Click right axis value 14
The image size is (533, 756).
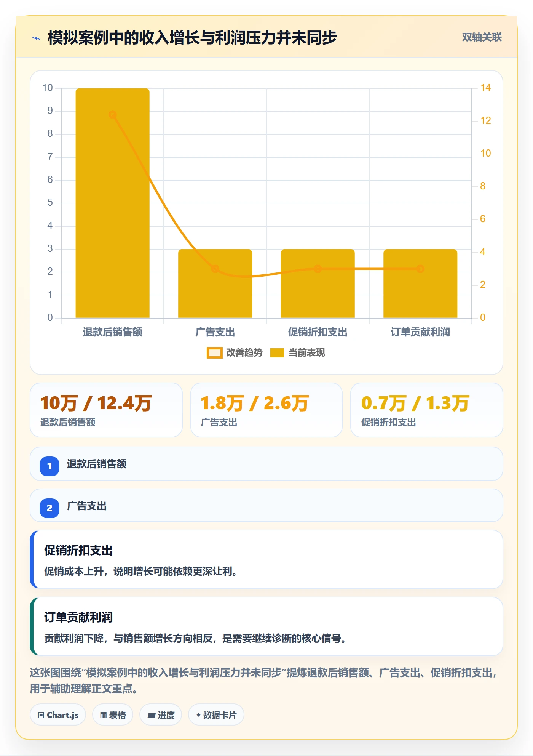pyautogui.click(x=485, y=88)
